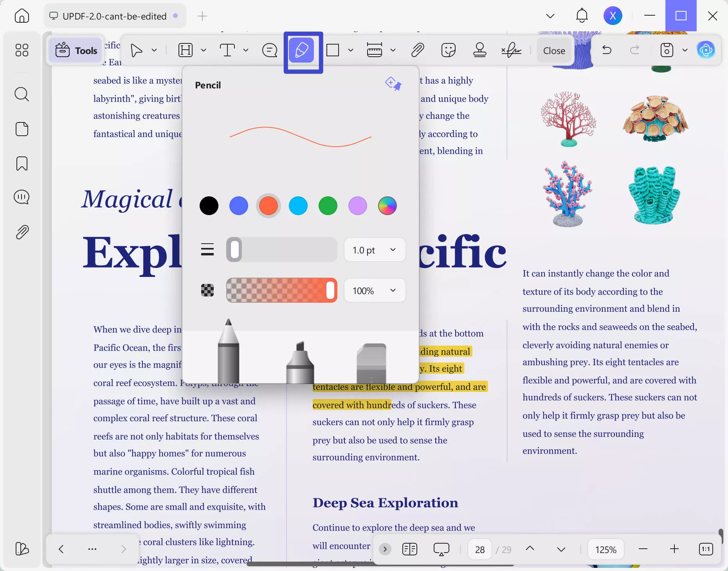The height and width of the screenshot is (571, 728).
Task: Open the UPDF AI assistant
Action: [x=706, y=50]
